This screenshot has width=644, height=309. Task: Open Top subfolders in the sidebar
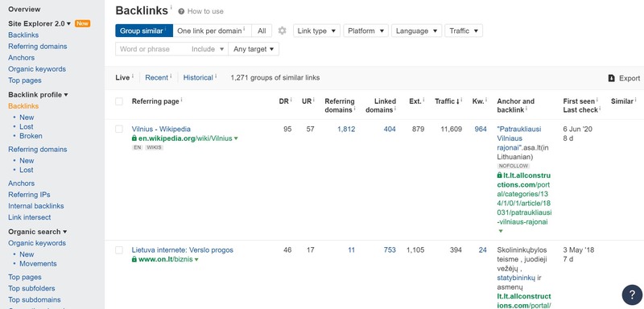point(31,289)
